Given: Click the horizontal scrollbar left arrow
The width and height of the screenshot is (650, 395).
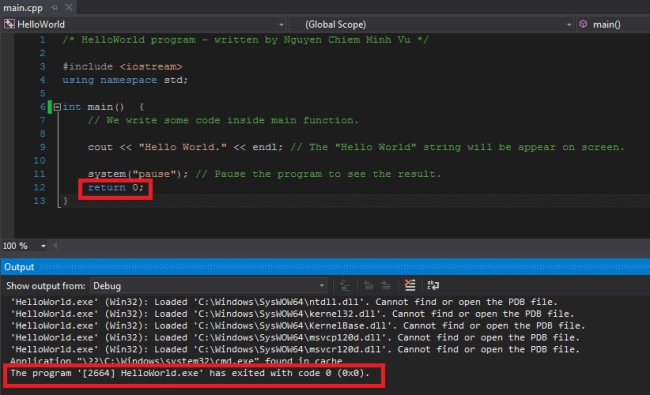Looking at the screenshot, I should pos(55,246).
